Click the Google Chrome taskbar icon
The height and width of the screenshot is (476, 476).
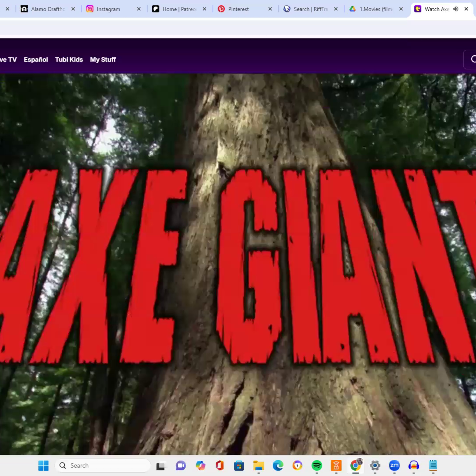[356, 465]
